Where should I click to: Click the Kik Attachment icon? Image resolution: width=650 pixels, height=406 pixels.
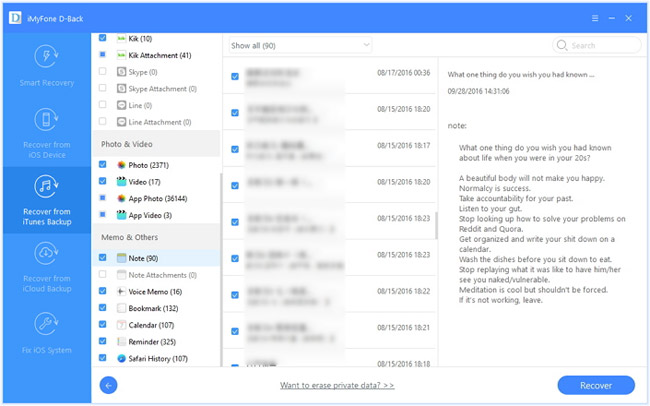[121, 55]
